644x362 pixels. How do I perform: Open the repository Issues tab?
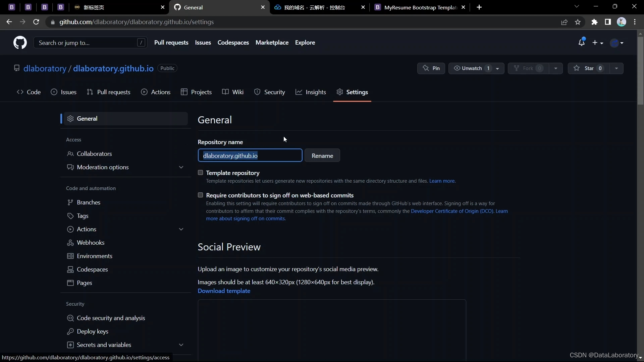[63, 92]
